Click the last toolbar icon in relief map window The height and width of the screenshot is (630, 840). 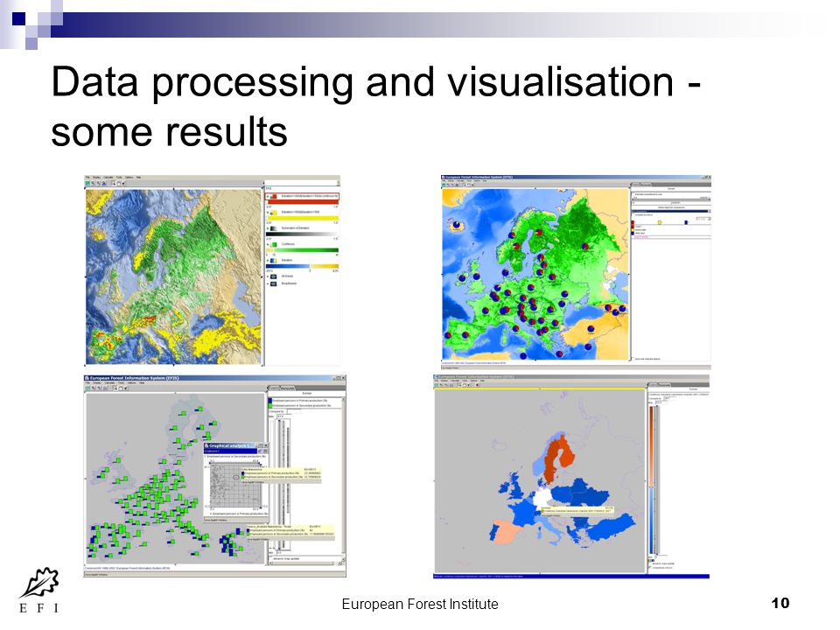123,183
